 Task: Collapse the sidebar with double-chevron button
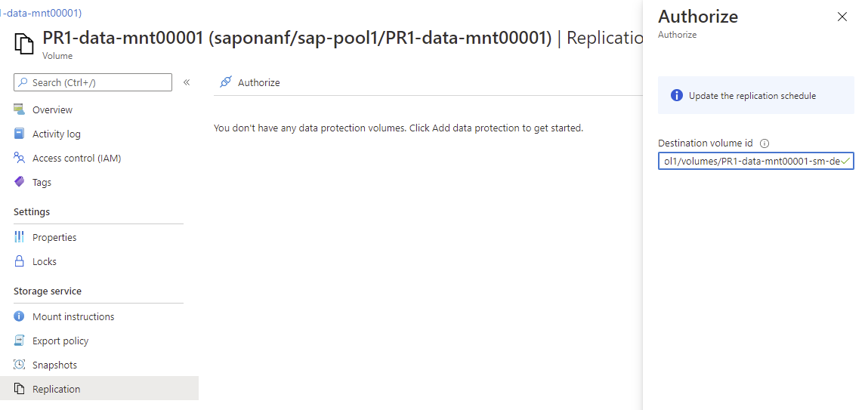tap(187, 82)
